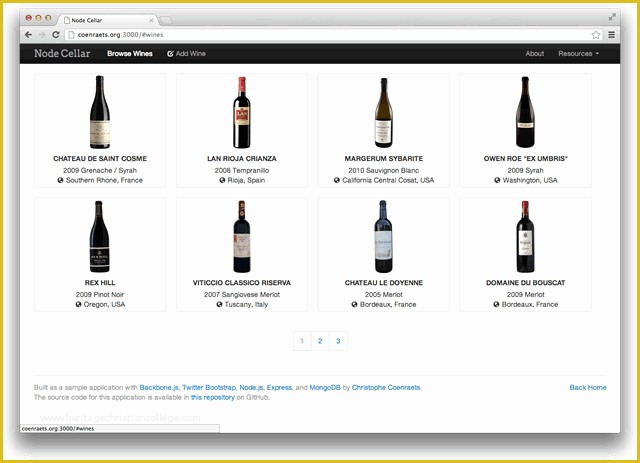The height and width of the screenshot is (463, 640).
Task: Open the Chrome hamburger menu
Action: (611, 35)
